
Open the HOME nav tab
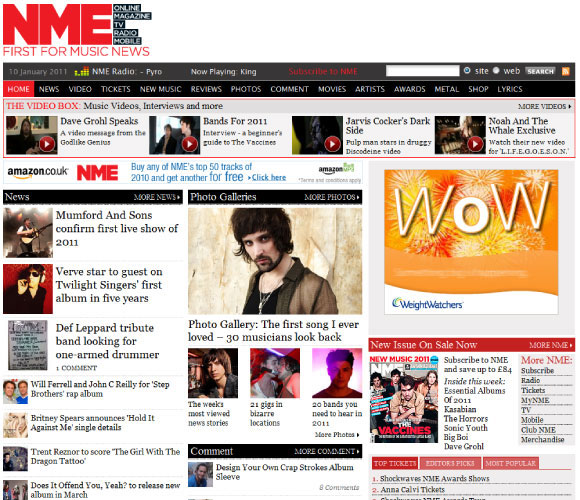coord(18,89)
